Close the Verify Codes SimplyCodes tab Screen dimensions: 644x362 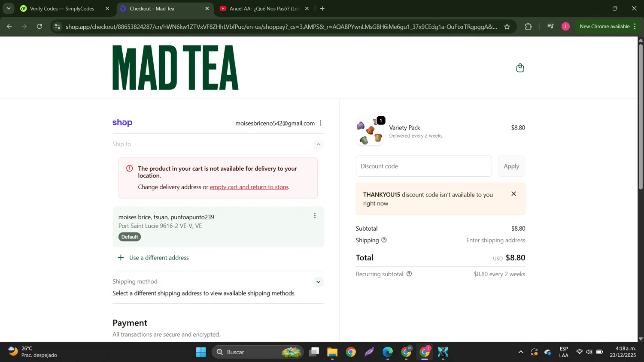pos(107,9)
